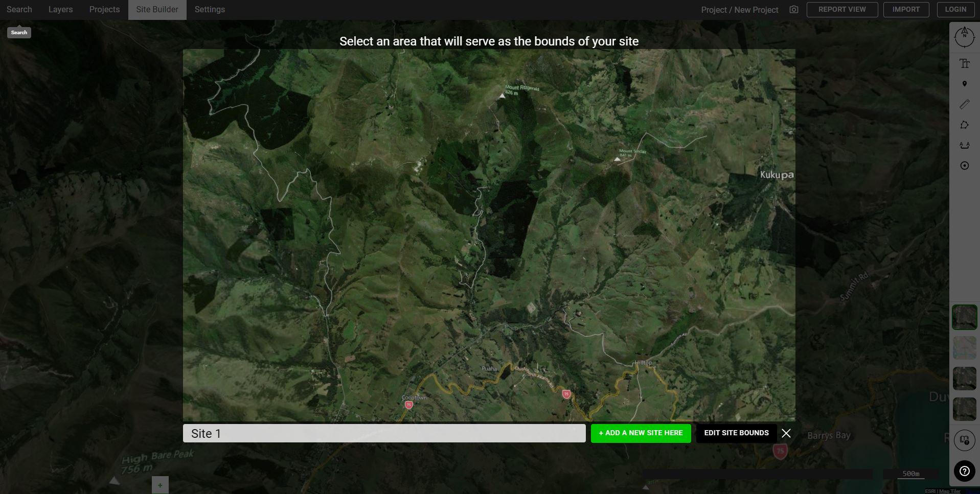Click the Site 1 name field
Screen dimensions: 980x494
tap(384, 433)
